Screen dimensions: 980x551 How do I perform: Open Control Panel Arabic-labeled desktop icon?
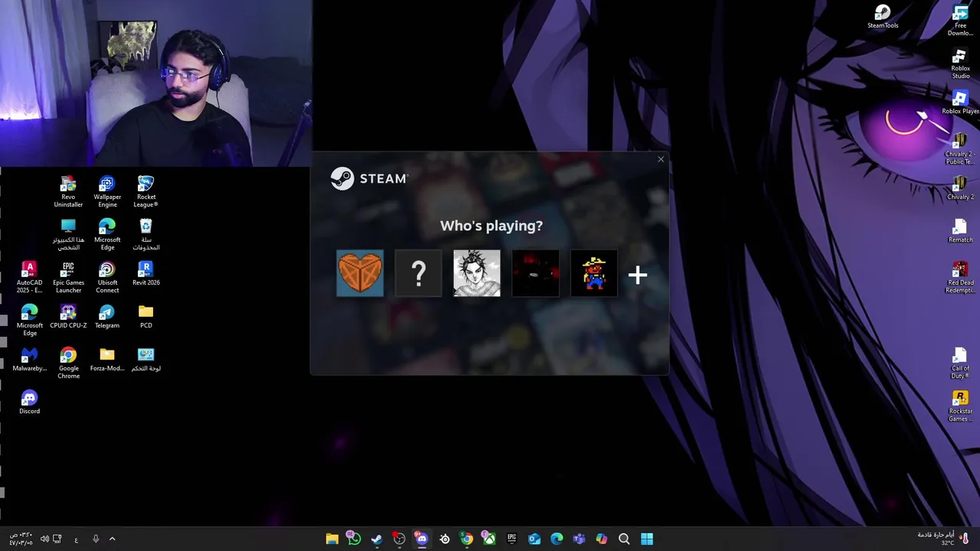(x=145, y=359)
